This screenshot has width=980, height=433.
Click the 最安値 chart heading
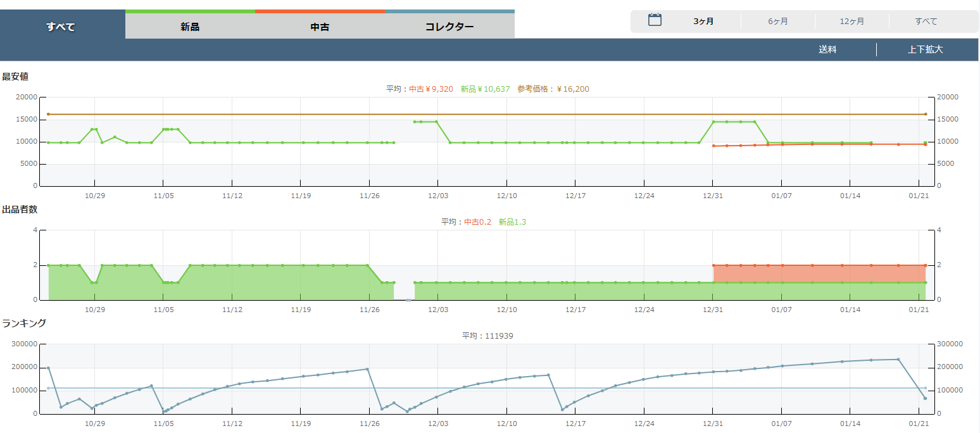coord(15,77)
